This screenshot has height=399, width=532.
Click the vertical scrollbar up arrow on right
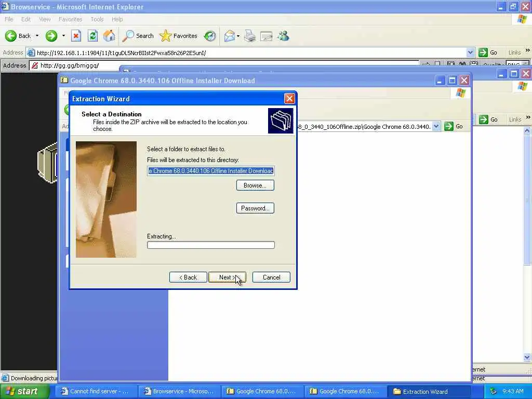pos(527,130)
